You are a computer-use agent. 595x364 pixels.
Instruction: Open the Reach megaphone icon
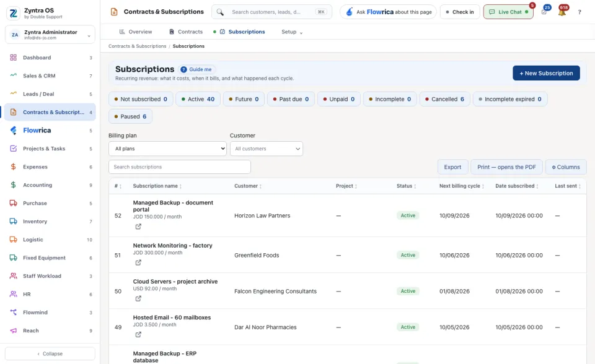(x=13, y=330)
